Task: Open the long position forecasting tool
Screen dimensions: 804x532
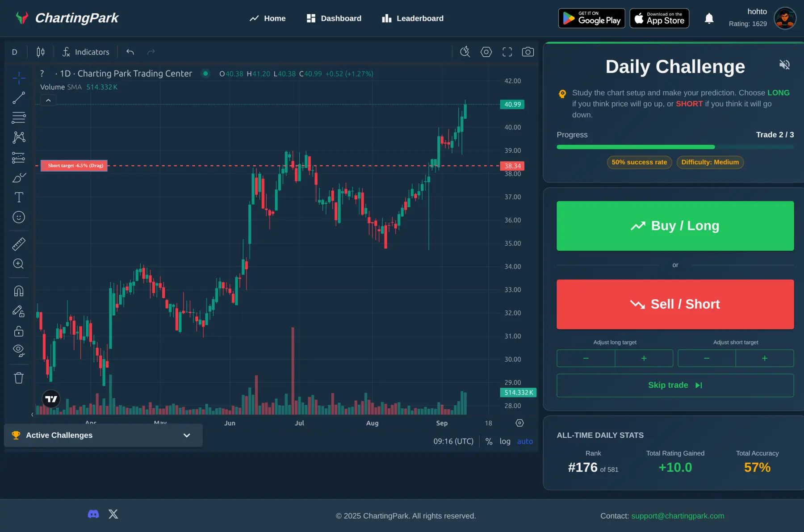Action: pyautogui.click(x=19, y=158)
